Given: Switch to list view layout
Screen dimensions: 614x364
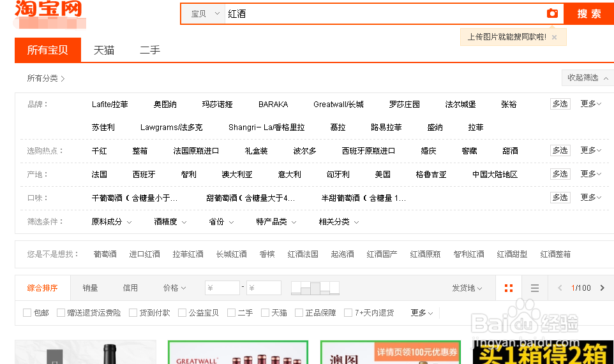Looking at the screenshot, I should tap(534, 288).
